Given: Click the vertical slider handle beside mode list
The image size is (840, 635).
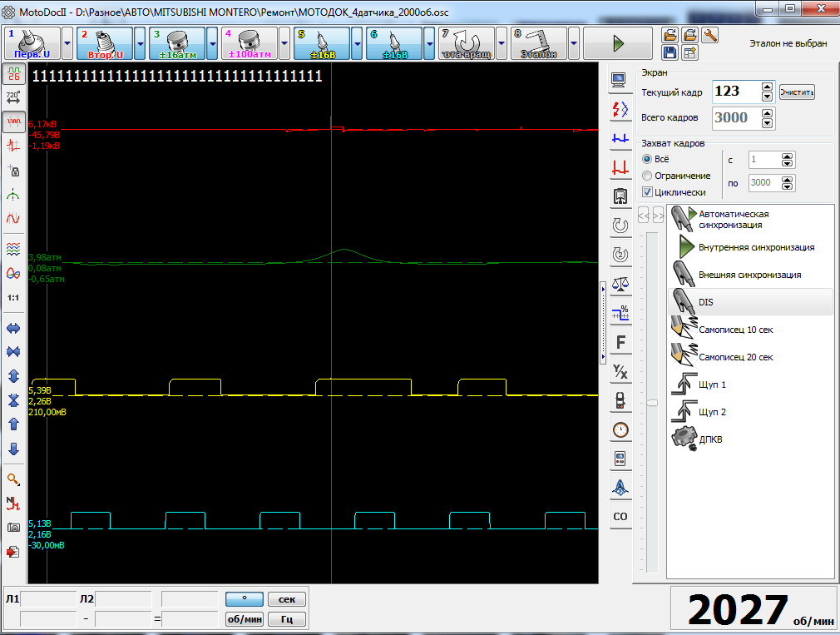Looking at the screenshot, I should coord(653,403).
